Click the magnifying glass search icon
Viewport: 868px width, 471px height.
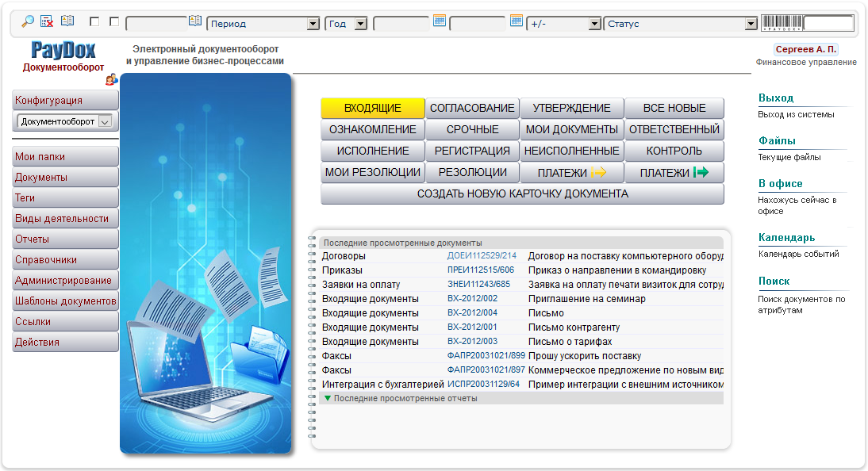tap(28, 22)
